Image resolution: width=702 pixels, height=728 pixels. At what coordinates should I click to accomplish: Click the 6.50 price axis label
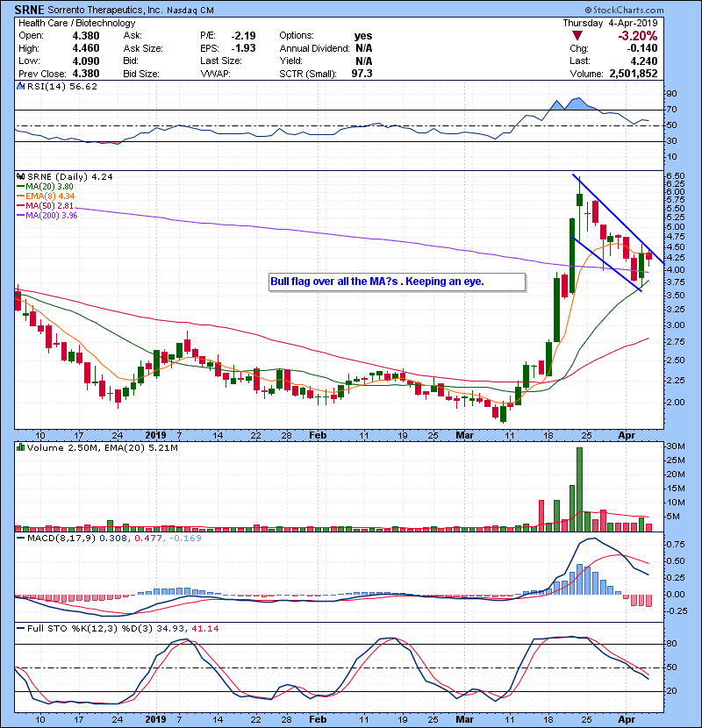676,176
